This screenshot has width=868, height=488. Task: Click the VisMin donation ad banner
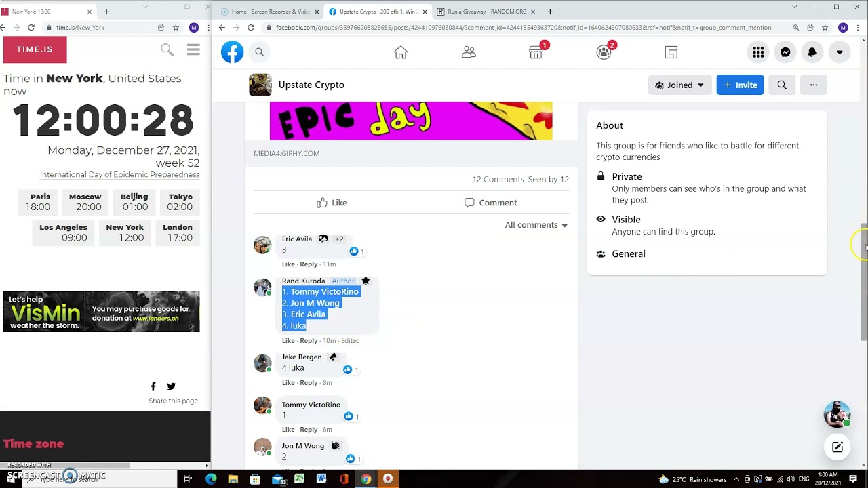pos(102,312)
